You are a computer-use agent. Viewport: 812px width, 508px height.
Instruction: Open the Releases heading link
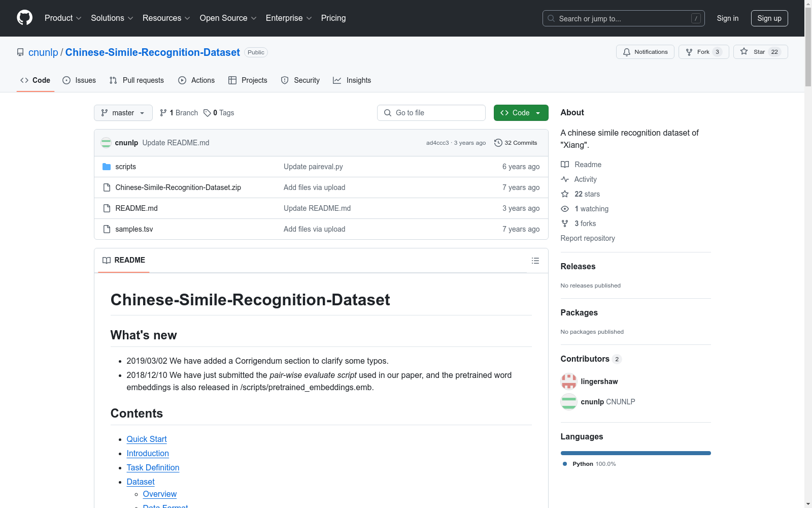(578, 266)
